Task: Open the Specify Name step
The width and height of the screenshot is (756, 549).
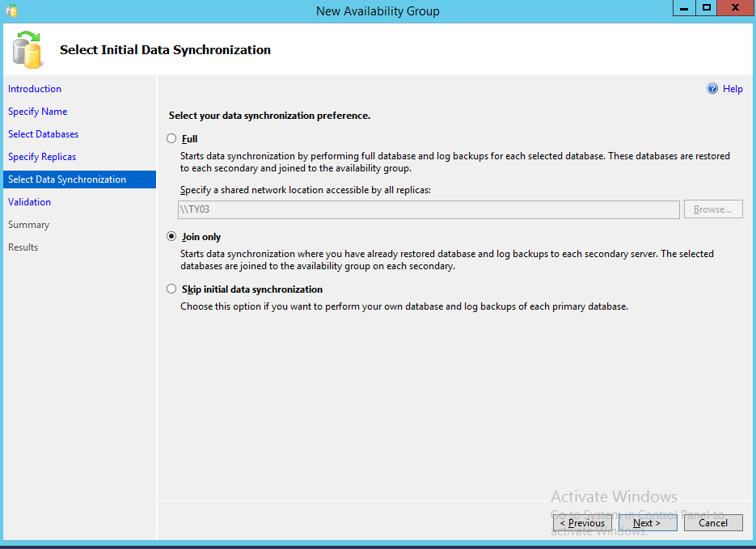Action: click(x=37, y=112)
